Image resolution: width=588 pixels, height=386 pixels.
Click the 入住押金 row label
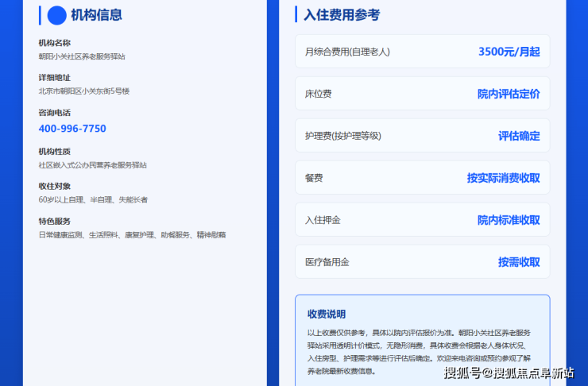pos(323,220)
